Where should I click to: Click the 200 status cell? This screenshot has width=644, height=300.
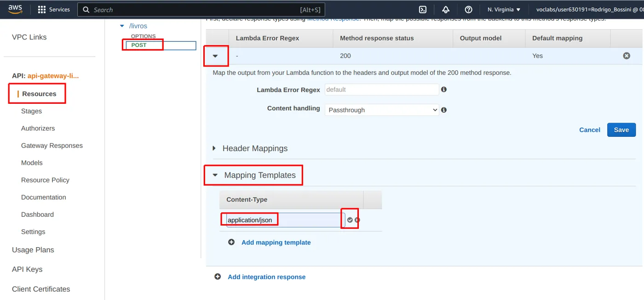click(x=345, y=56)
